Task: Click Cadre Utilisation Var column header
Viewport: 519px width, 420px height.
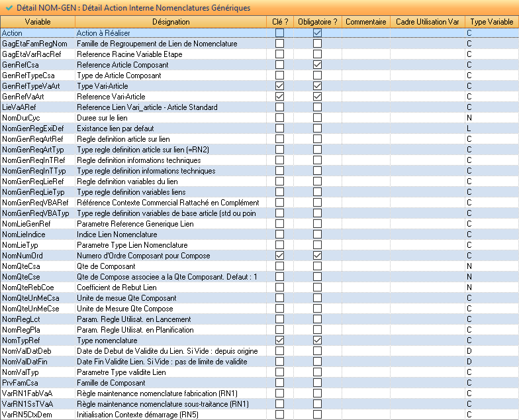Action: coord(427,22)
